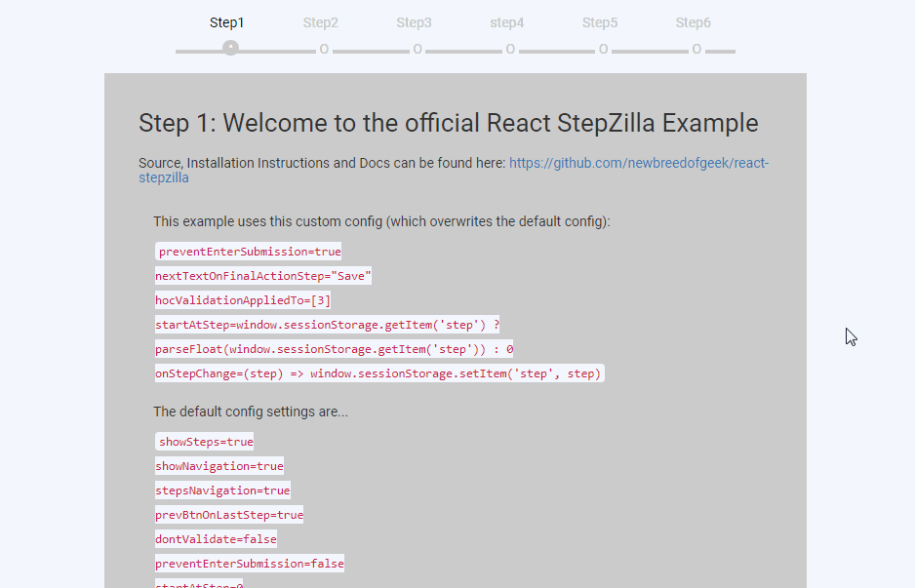Image resolution: width=915 pixels, height=588 pixels.
Task: Select the circle marker under step4
Action: click(x=510, y=50)
